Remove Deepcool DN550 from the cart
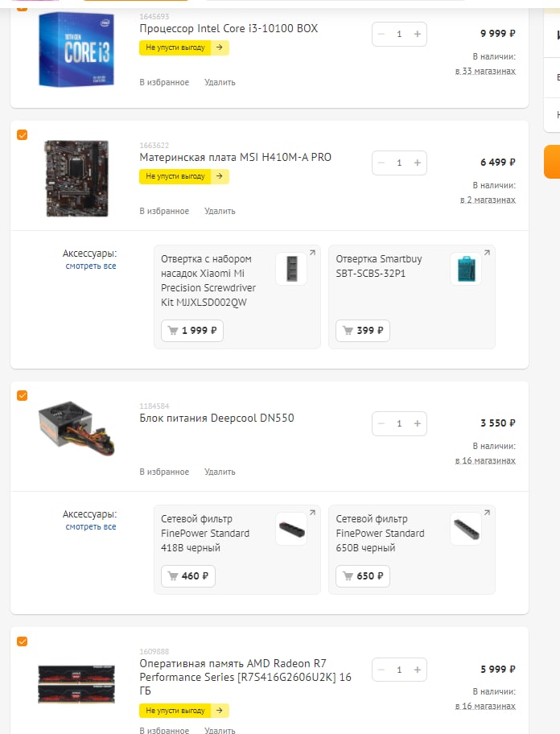The height and width of the screenshot is (734, 560). point(220,472)
